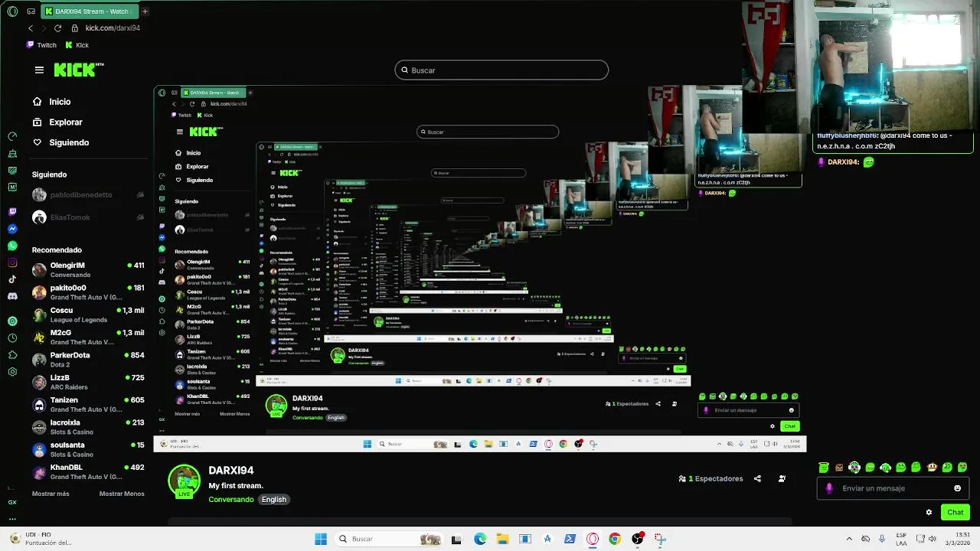
Task: Open Discord in Opera sidebar
Action: pyautogui.click(x=12, y=296)
